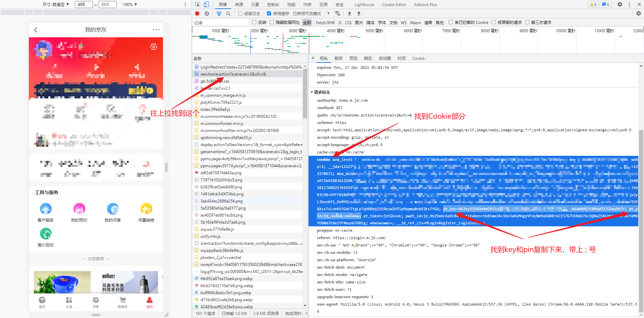This screenshot has width=644, height=318.
Task: Select polyfill.min.709a2221.js request
Action: [248, 102]
